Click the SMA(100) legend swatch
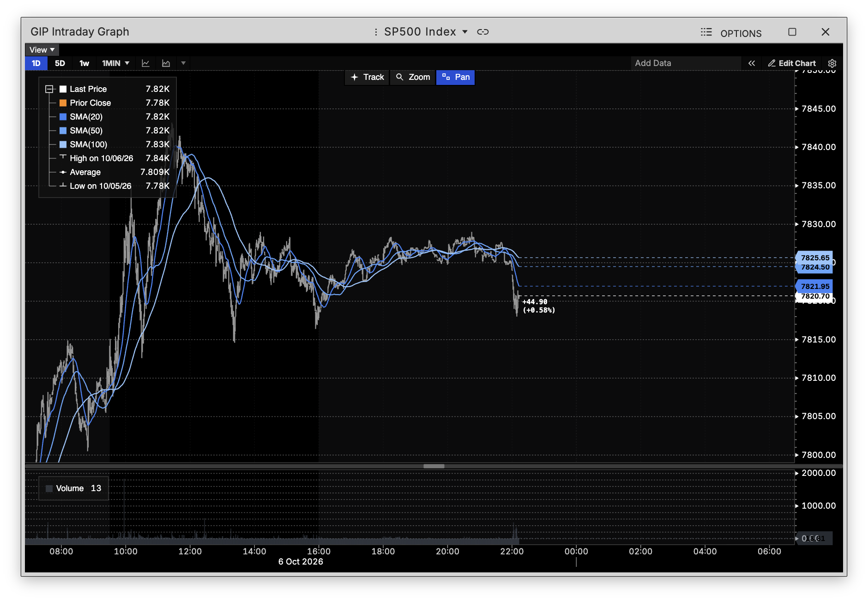This screenshot has width=868, height=601. pos(63,144)
